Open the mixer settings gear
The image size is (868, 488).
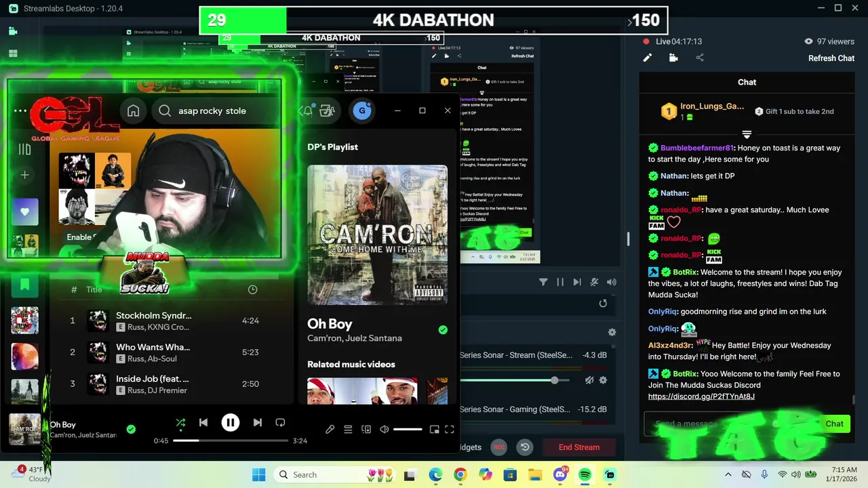612,332
